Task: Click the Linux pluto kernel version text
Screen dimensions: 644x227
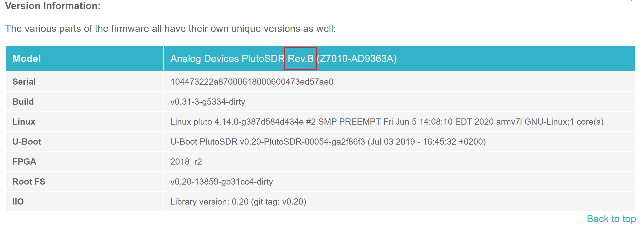Action: click(x=387, y=122)
